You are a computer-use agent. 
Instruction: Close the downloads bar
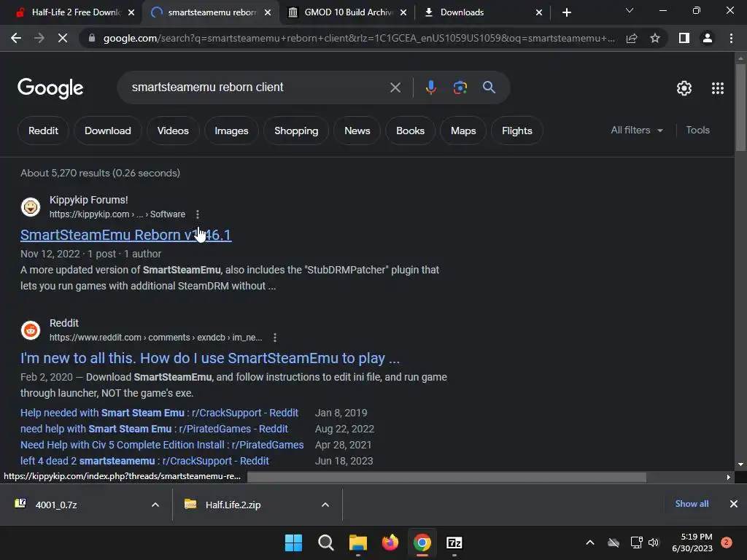tap(734, 504)
